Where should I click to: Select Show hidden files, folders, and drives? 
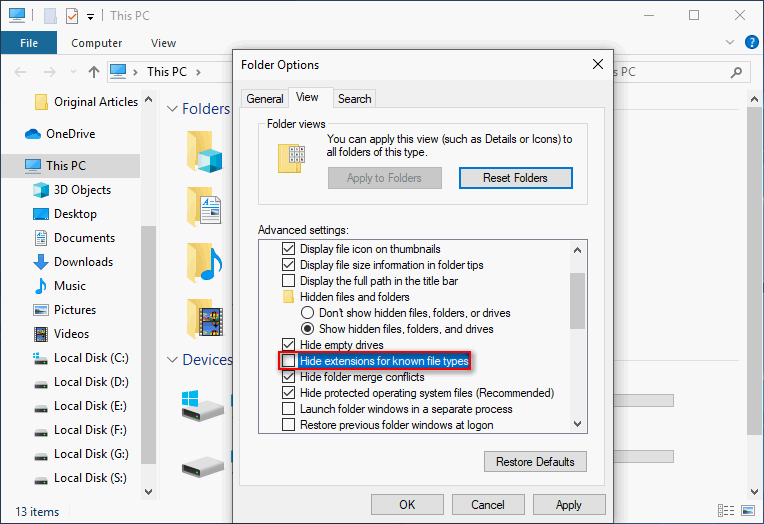(307, 329)
